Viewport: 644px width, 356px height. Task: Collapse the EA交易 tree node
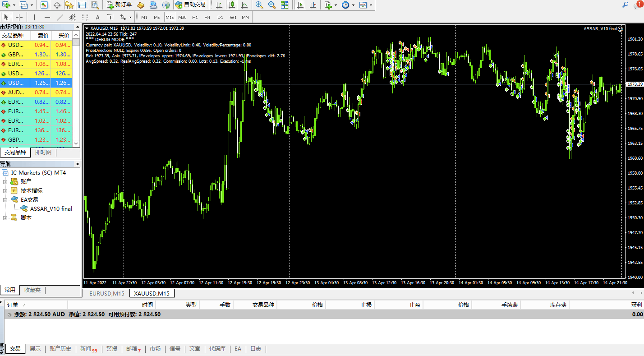click(5, 199)
